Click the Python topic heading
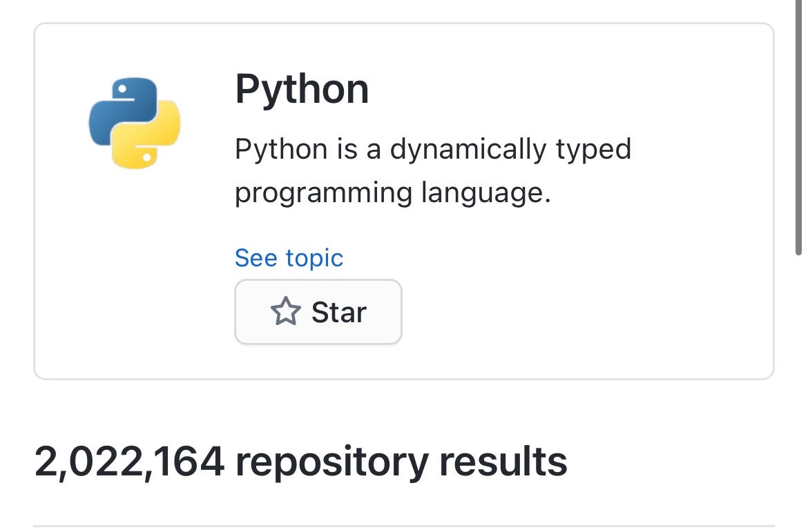 click(302, 88)
